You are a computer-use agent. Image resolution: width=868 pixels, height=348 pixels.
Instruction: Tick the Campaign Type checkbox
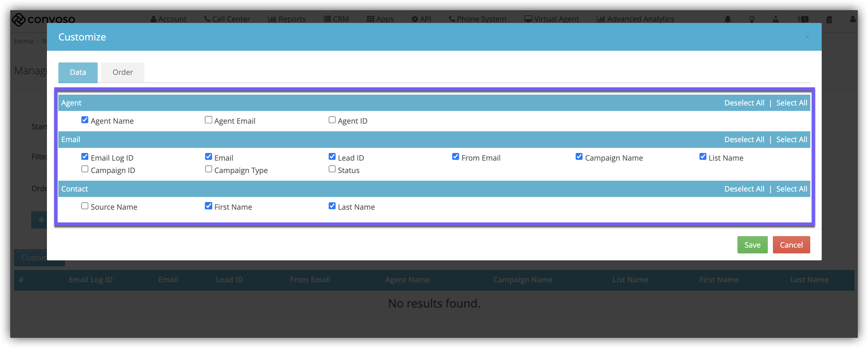tap(208, 169)
